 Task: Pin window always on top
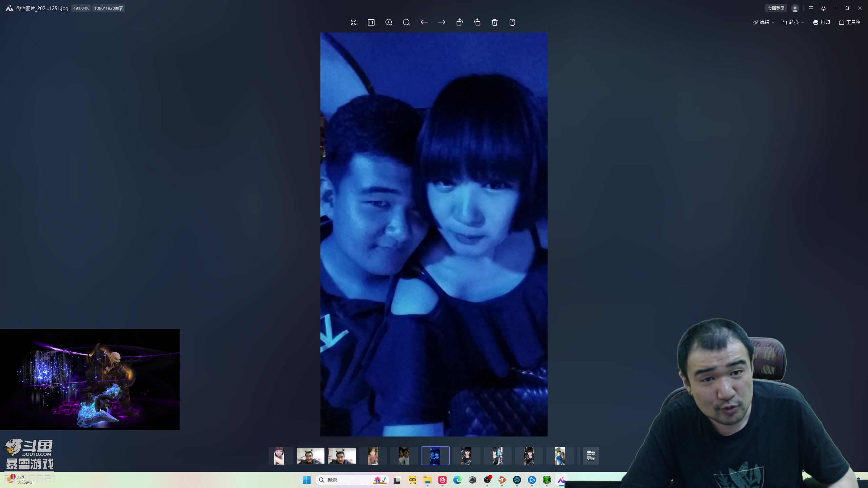click(823, 8)
